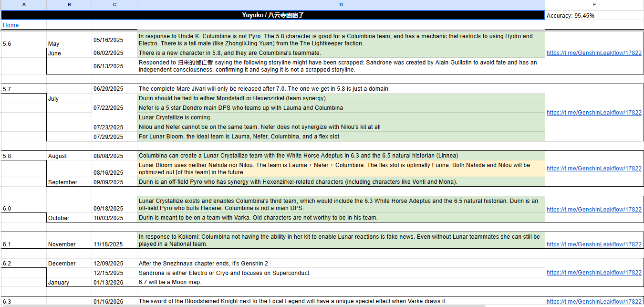Image resolution: width=644 pixels, height=307 pixels.
Task: Select date cell 11/18/2025
Action: pyautogui.click(x=114, y=240)
